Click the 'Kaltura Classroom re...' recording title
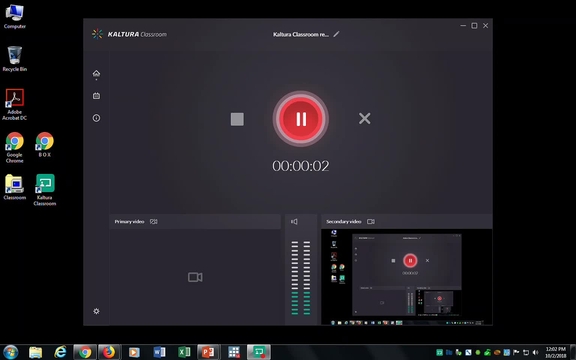This screenshot has width=576, height=360. point(300,34)
